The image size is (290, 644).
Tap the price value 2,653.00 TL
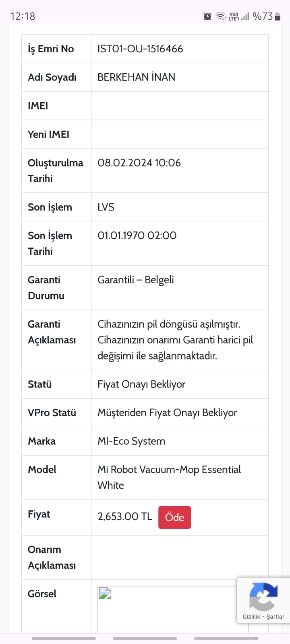[x=125, y=516]
